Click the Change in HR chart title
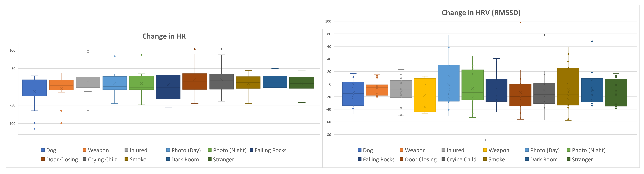The image size is (644, 174). click(x=164, y=36)
